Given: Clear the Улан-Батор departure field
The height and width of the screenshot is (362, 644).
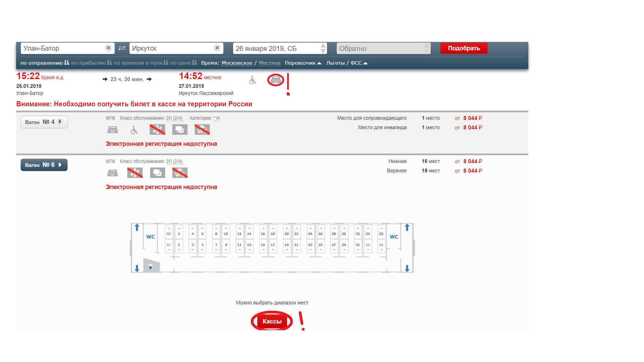Looking at the screenshot, I should click(x=108, y=48).
